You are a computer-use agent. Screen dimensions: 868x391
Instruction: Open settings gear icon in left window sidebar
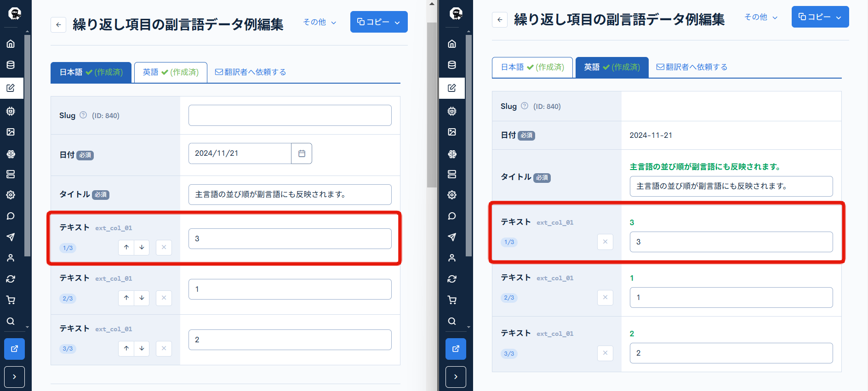(x=11, y=195)
